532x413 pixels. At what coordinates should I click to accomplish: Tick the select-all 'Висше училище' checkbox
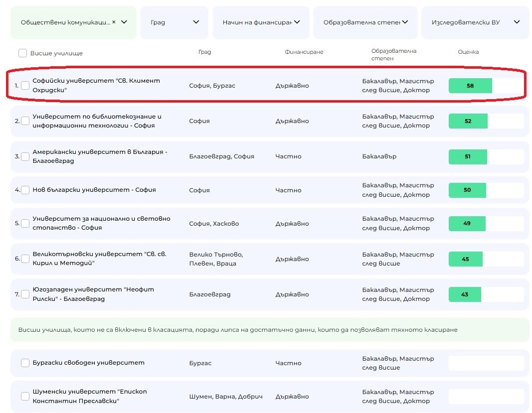[x=22, y=53]
